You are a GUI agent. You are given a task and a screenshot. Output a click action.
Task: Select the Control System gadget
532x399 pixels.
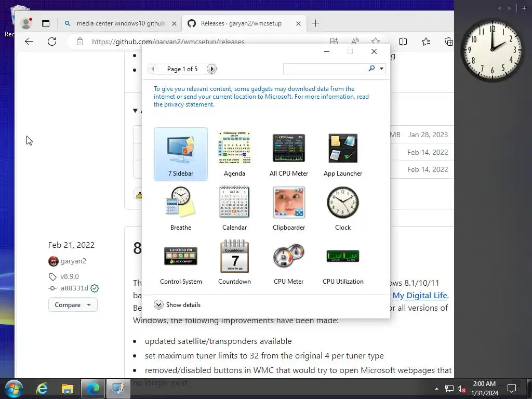point(181,262)
